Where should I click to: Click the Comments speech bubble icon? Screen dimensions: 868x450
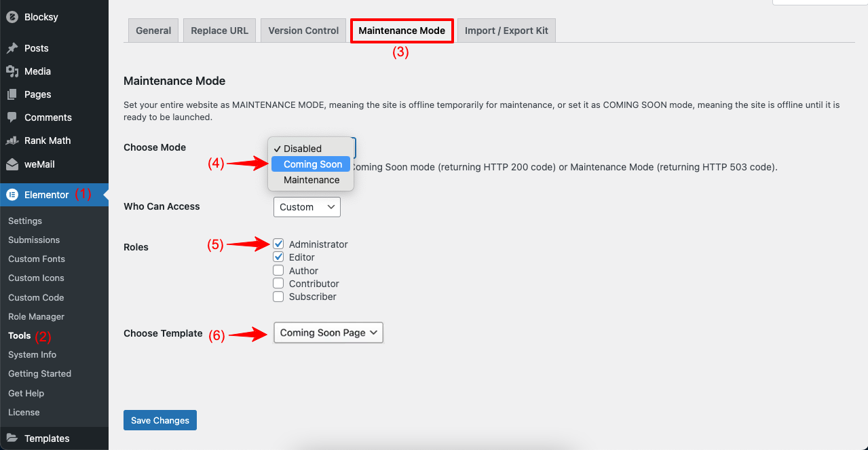(x=12, y=117)
